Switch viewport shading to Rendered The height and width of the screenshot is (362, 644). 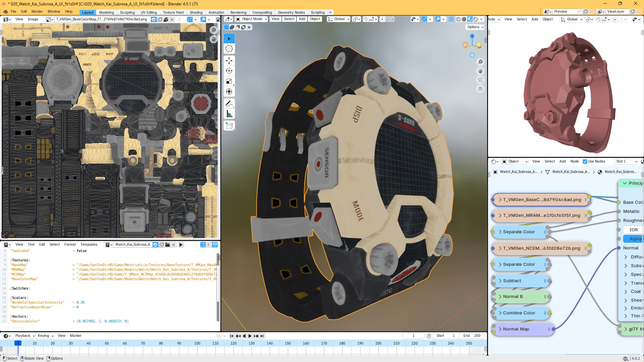(475, 19)
